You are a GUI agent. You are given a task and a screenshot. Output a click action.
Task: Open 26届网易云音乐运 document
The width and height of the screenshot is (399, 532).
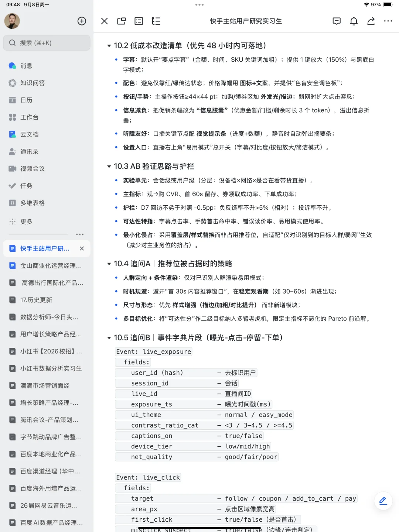tap(47, 506)
